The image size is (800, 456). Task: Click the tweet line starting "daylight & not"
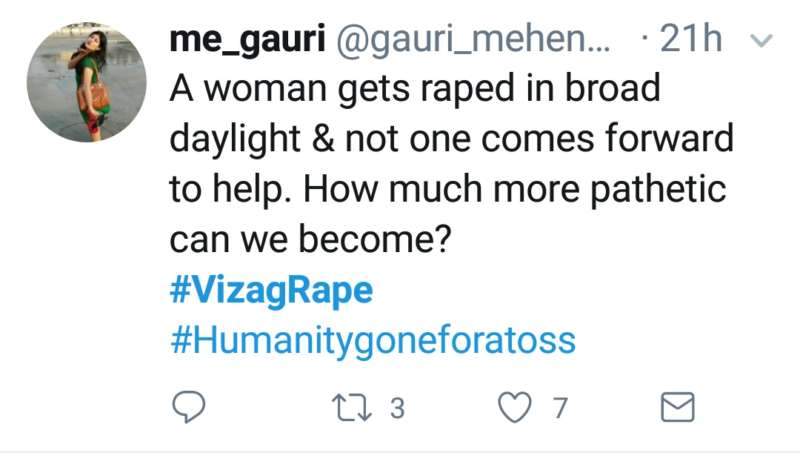point(451,139)
